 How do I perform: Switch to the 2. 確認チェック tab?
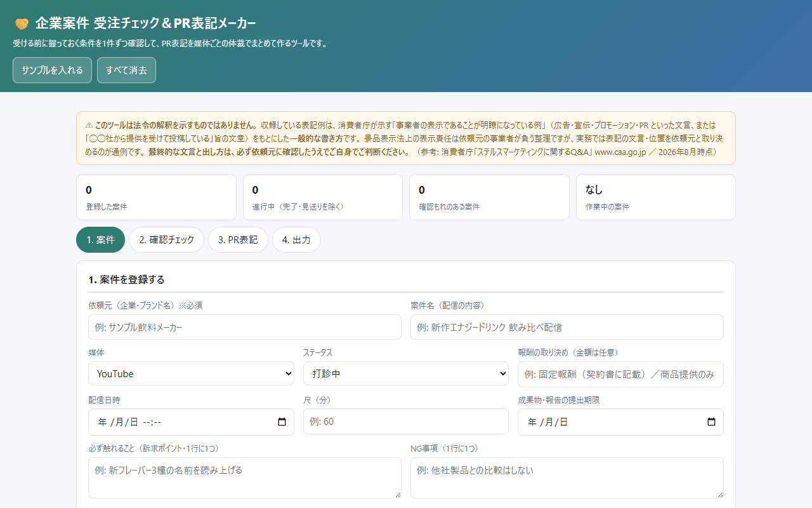pyautogui.click(x=166, y=239)
